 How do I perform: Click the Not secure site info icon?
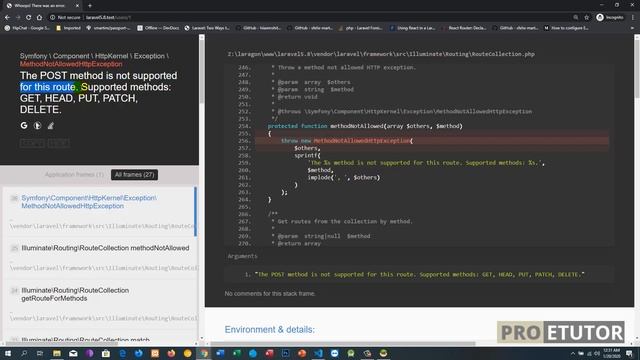tap(53, 18)
